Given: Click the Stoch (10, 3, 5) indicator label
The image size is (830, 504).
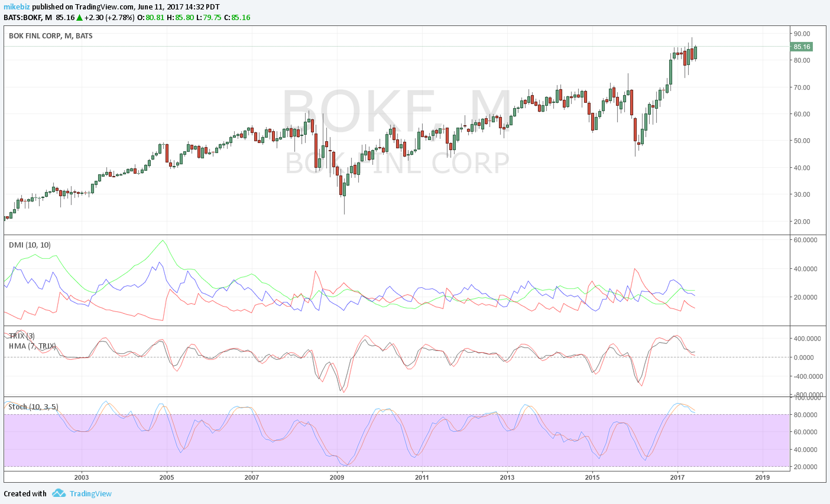Looking at the screenshot, I should point(34,407).
